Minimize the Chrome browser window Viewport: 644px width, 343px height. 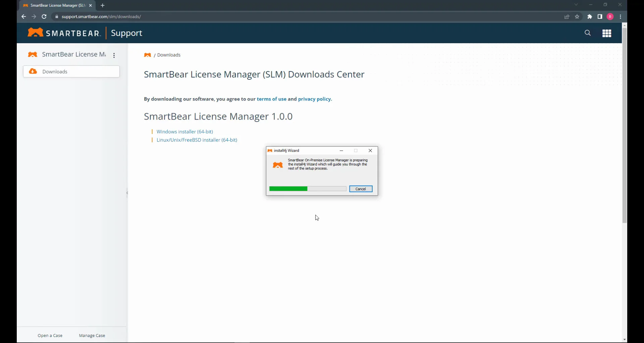pyautogui.click(x=591, y=5)
